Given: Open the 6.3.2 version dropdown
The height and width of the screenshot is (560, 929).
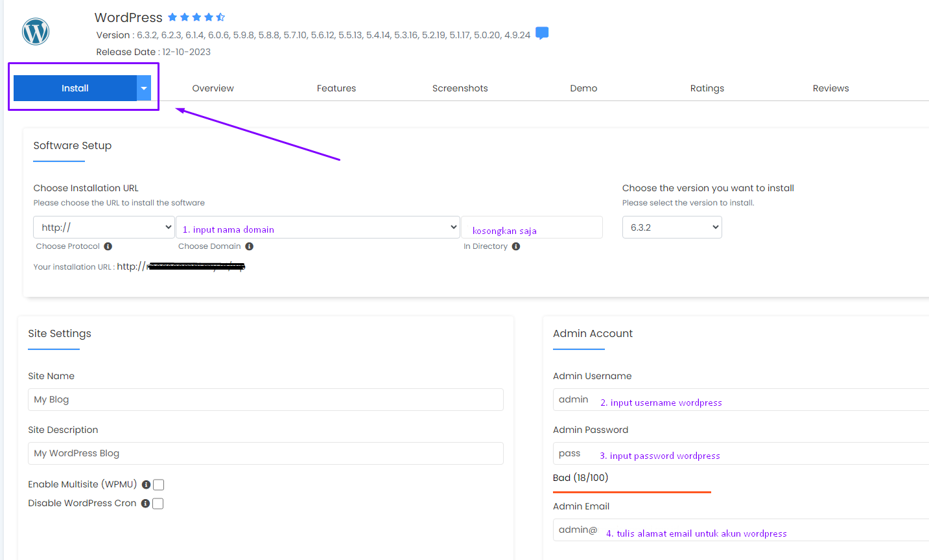Looking at the screenshot, I should pyautogui.click(x=672, y=227).
